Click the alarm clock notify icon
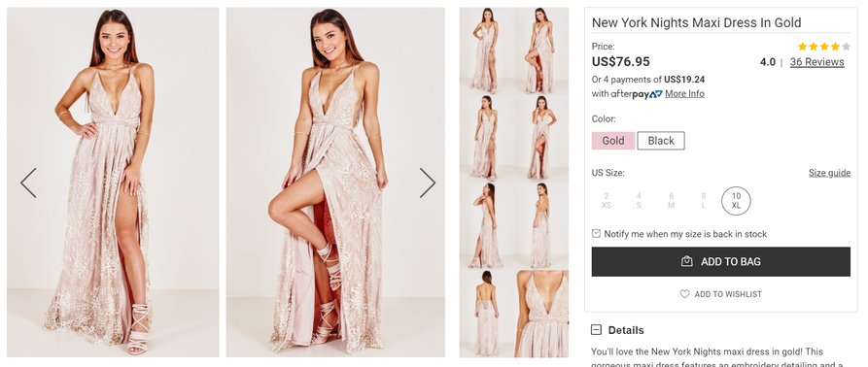 coord(596,234)
